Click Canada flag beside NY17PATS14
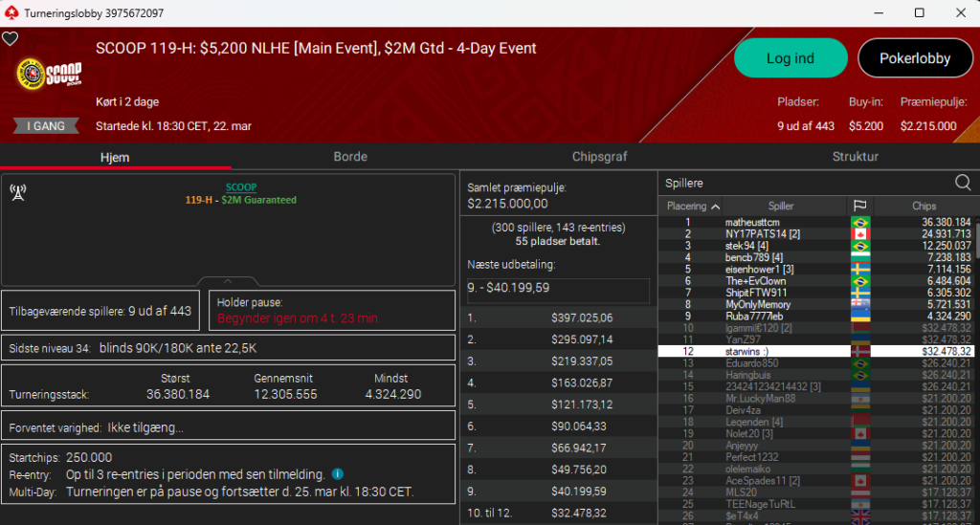The height and width of the screenshot is (525, 980). pyautogui.click(x=859, y=234)
